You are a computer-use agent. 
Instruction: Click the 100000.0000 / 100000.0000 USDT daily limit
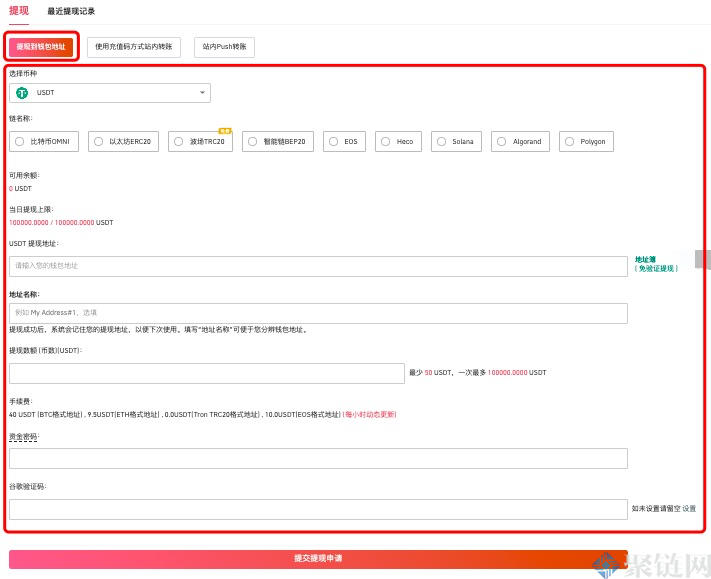pyautogui.click(x=61, y=223)
